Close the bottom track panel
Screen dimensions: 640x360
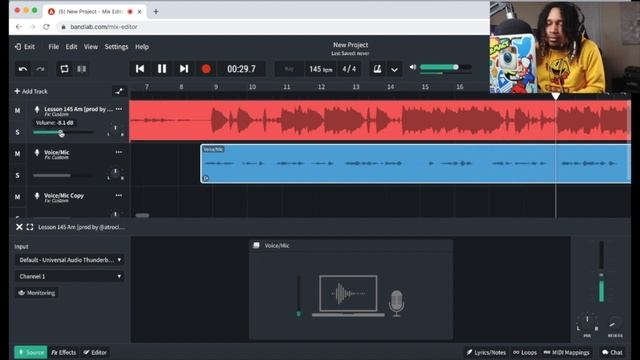point(19,227)
